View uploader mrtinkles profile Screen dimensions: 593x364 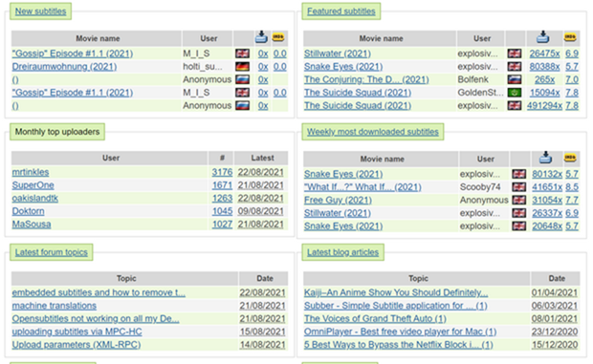(x=31, y=172)
